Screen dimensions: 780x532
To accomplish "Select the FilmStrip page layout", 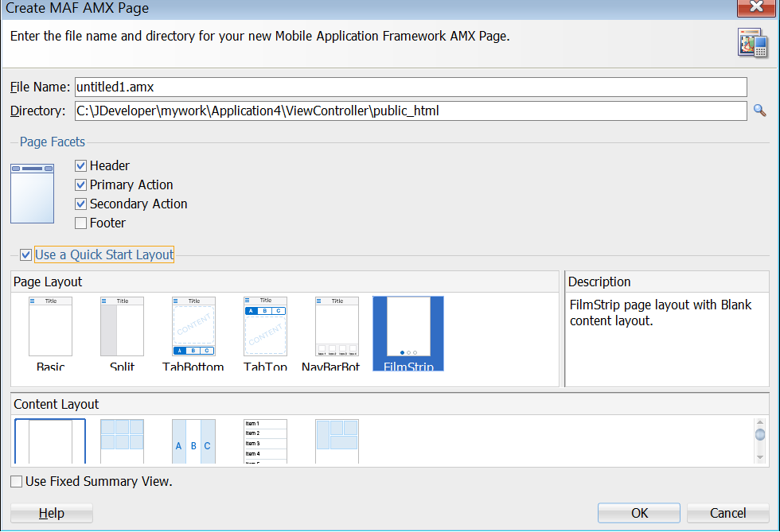I will pos(408,334).
